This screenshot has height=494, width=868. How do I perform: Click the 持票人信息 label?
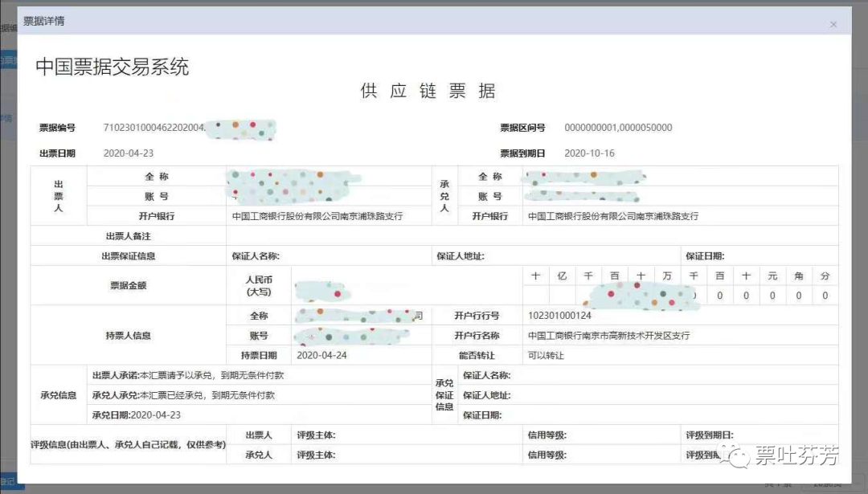[129, 336]
